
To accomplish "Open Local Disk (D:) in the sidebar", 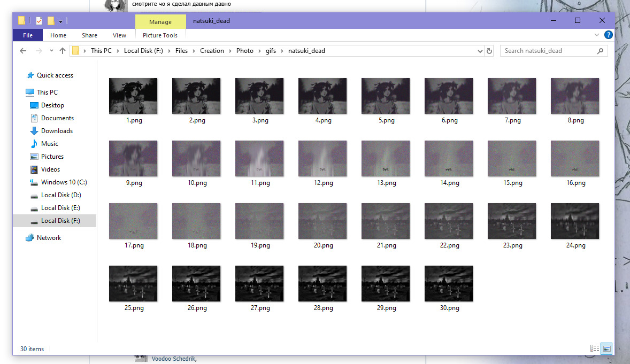I will coord(60,195).
